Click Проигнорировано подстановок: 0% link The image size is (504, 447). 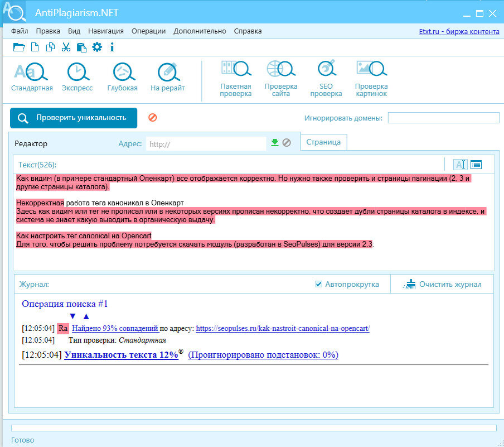263,354
